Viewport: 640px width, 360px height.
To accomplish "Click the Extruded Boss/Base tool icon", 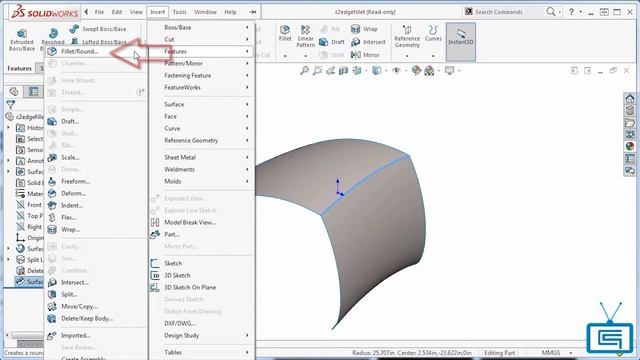I will pyautogui.click(x=22, y=33).
